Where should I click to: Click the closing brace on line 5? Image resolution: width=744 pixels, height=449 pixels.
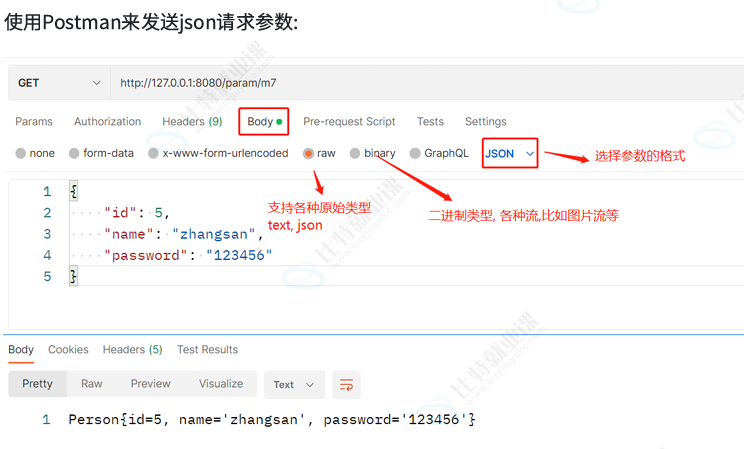point(73,276)
